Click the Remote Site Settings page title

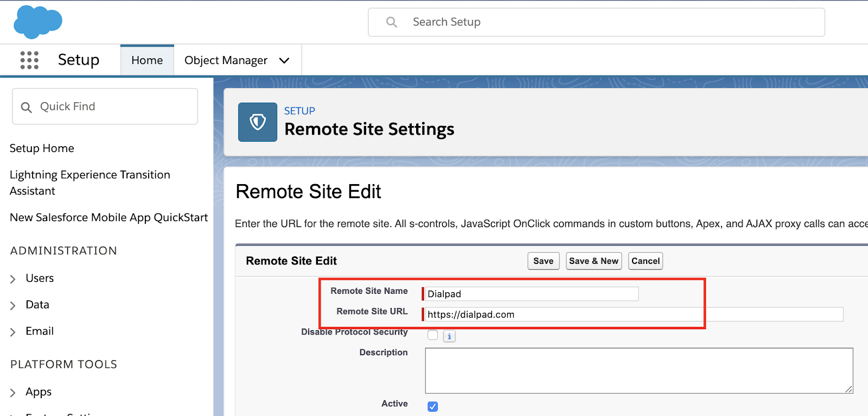(x=369, y=129)
